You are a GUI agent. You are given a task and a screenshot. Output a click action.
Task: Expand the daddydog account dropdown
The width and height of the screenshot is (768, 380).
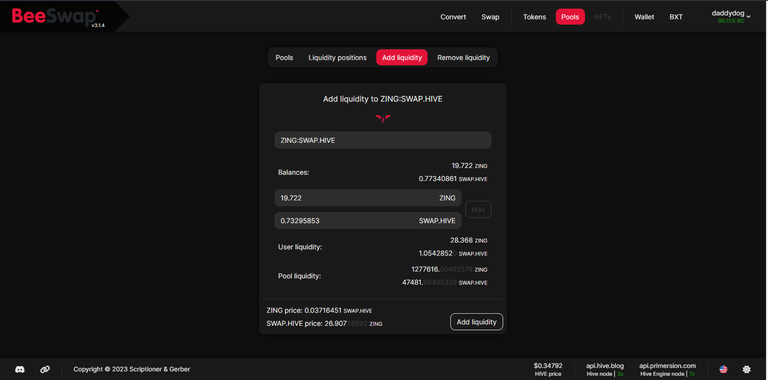[731, 16]
